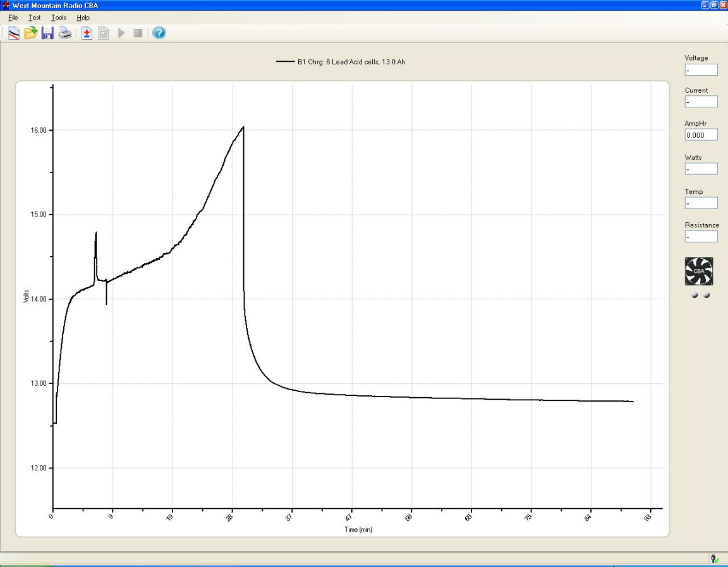The width and height of the screenshot is (728, 567).
Task: Open help with the blue question mark
Action: [x=159, y=33]
